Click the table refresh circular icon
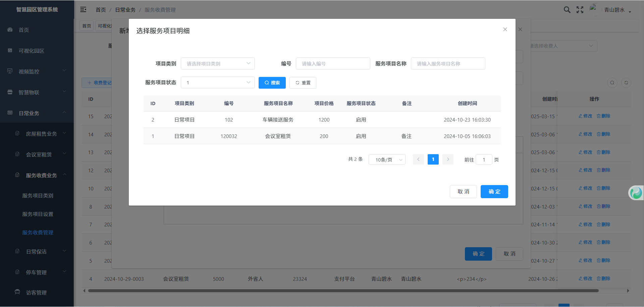The width and height of the screenshot is (644, 307). pyautogui.click(x=626, y=83)
